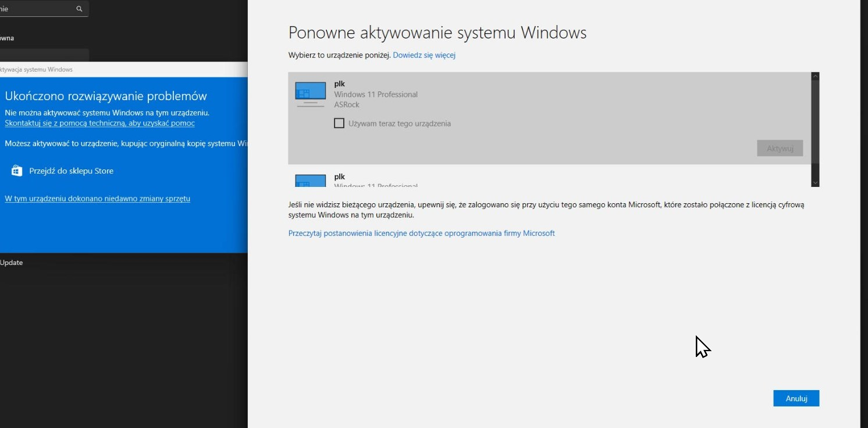868x428 pixels.
Task: Click 'Nie można aktywować systemu Windows na tym urządzeniu'
Action: click(107, 112)
